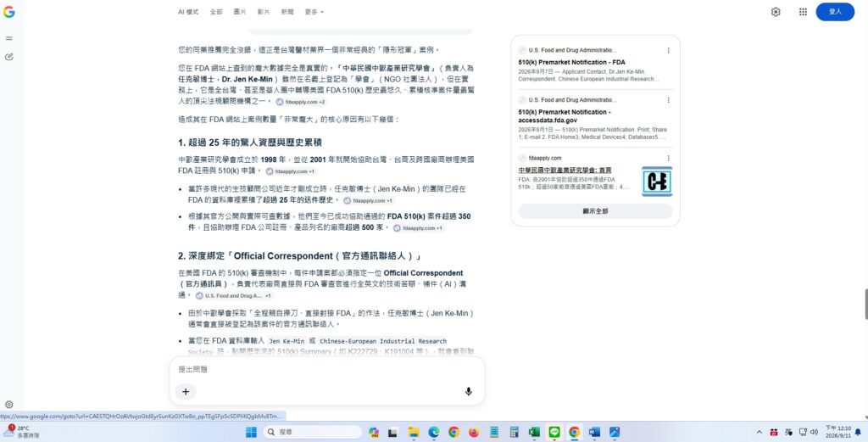The width and height of the screenshot is (868, 442).
Task: Open Photos app from taskbar
Action: [x=615, y=432]
